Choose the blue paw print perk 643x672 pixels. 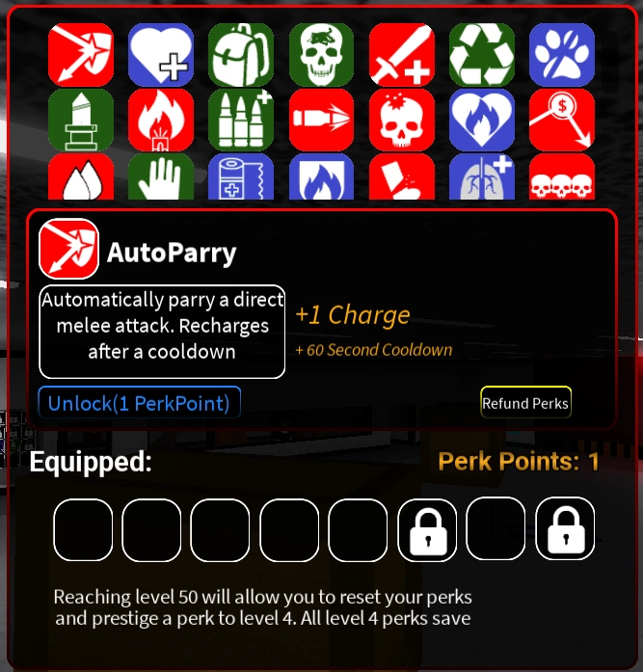(562, 55)
